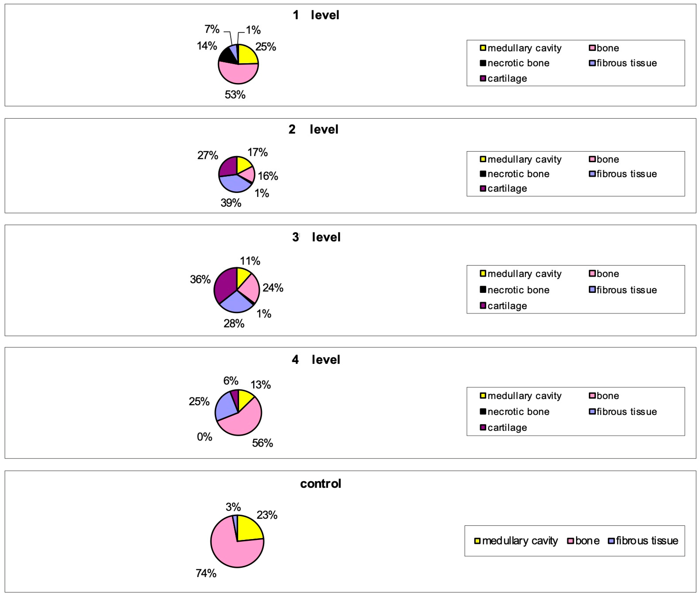Click the "control" chart title
Screen dimensions: 700x596
[x=321, y=484]
